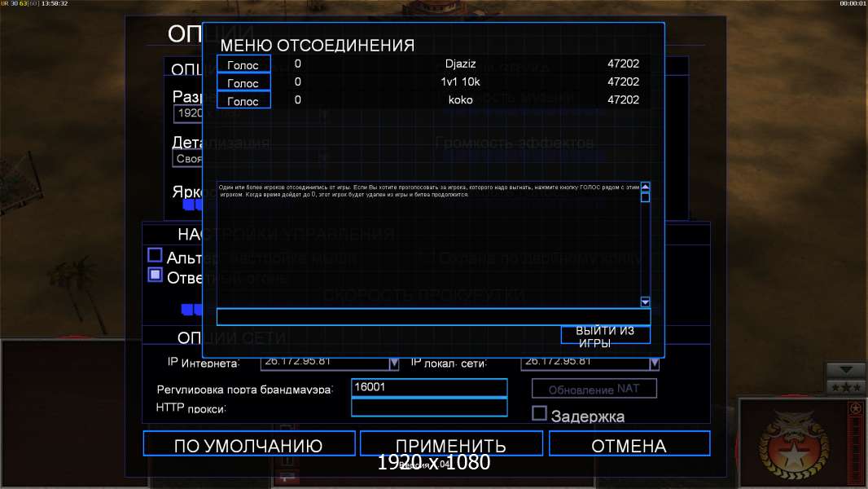The image size is (868, 489).
Task: Open the IP локал. сети dropdown
Action: [655, 363]
